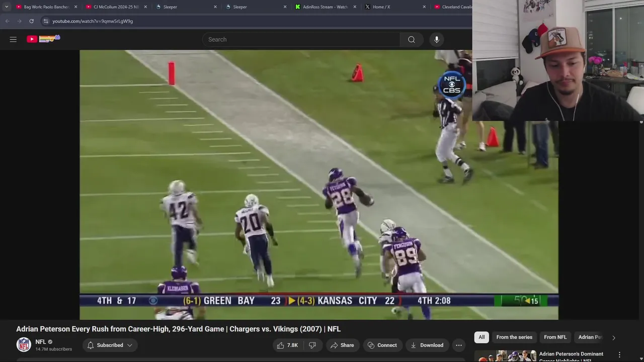Image resolution: width=644 pixels, height=362 pixels.
Task: View site information icon in address bar
Action: (46, 21)
